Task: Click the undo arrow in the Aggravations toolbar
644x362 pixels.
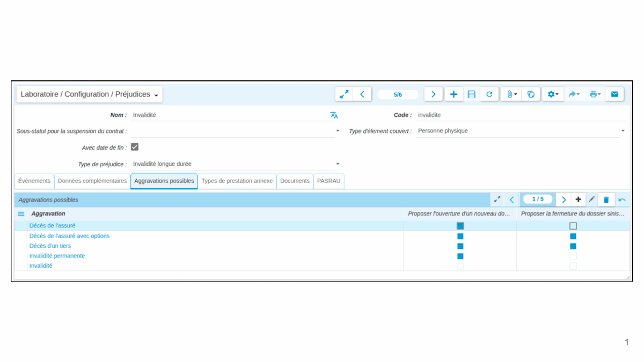Action: tap(621, 200)
